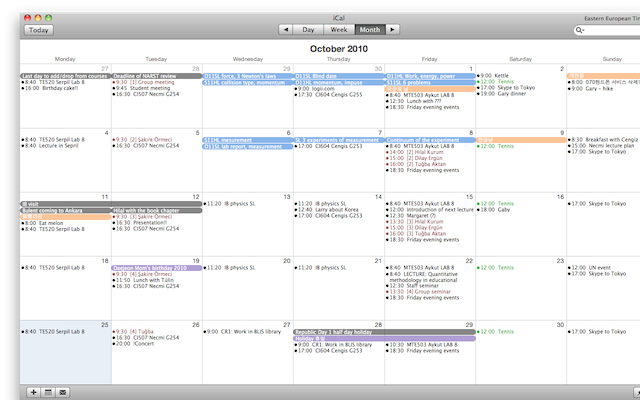Select 'Deadline of NARST review' event
This screenshot has height=400, width=640.
157,76
